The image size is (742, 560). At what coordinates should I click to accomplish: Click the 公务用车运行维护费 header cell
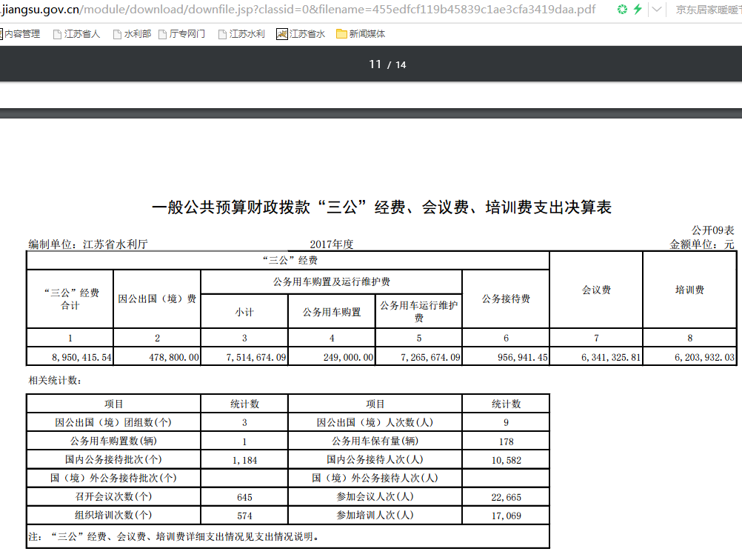pyautogui.click(x=419, y=311)
